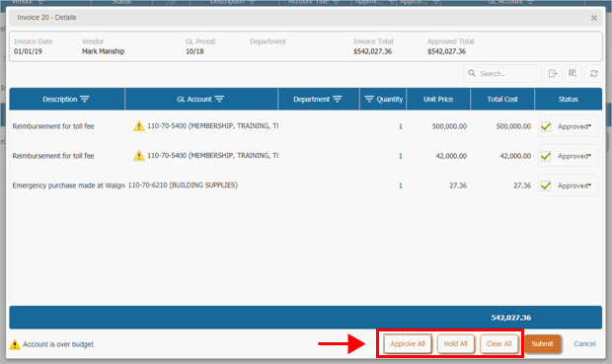Click the export icon next to search

[553, 73]
